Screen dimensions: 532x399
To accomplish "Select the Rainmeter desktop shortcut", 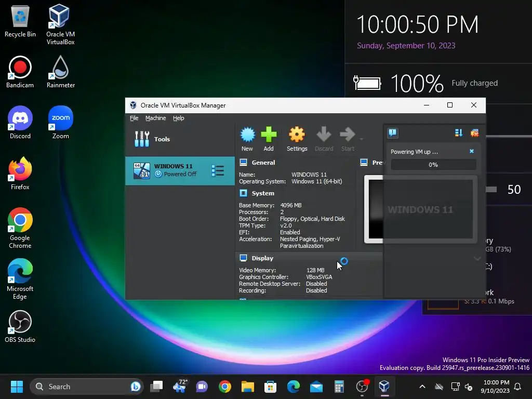I will (x=60, y=72).
